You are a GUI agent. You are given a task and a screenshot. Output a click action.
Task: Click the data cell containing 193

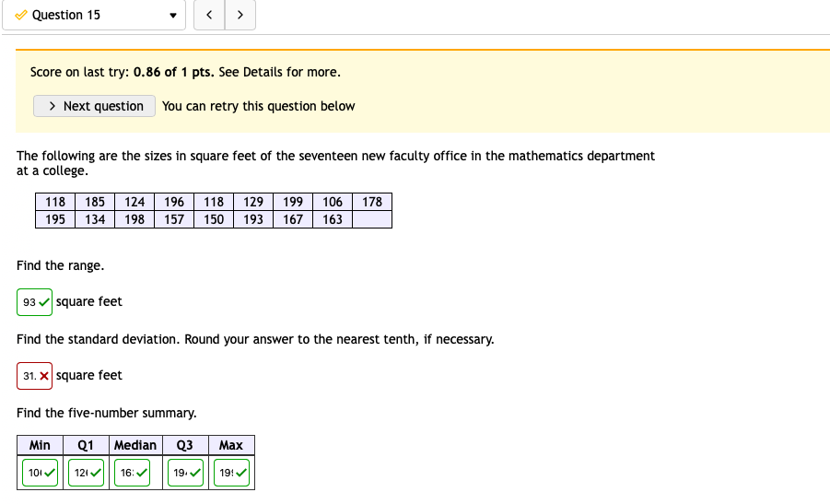(253, 219)
